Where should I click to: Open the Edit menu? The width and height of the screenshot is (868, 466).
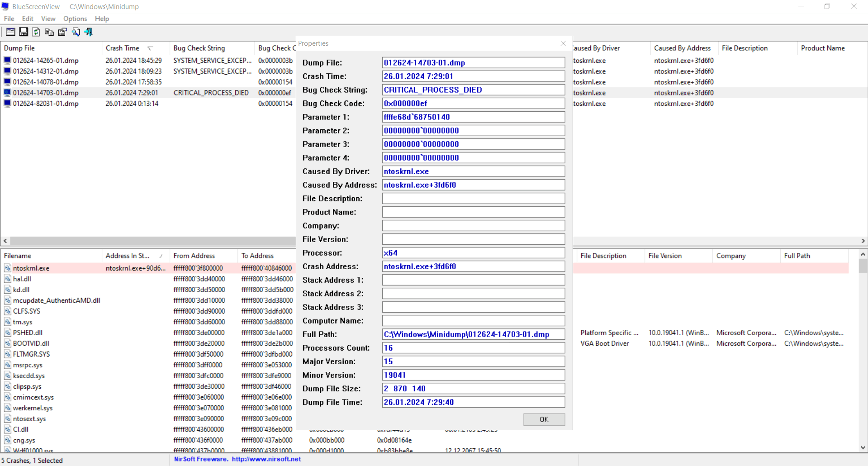[28, 19]
